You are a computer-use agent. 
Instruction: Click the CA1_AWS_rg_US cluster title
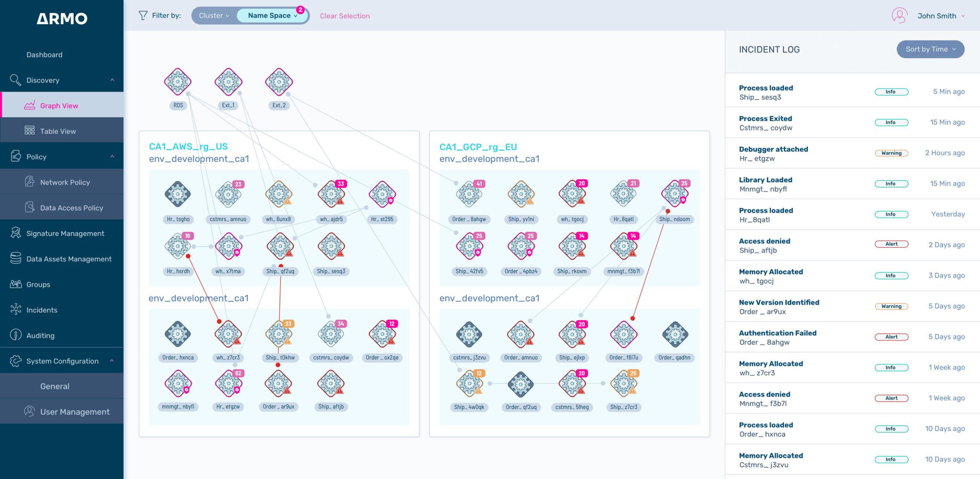click(188, 146)
